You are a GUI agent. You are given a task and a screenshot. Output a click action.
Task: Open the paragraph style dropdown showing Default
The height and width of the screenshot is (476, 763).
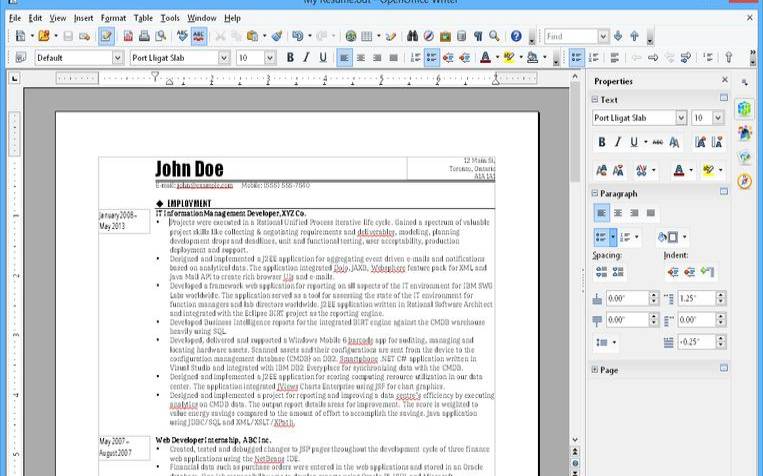coord(118,58)
